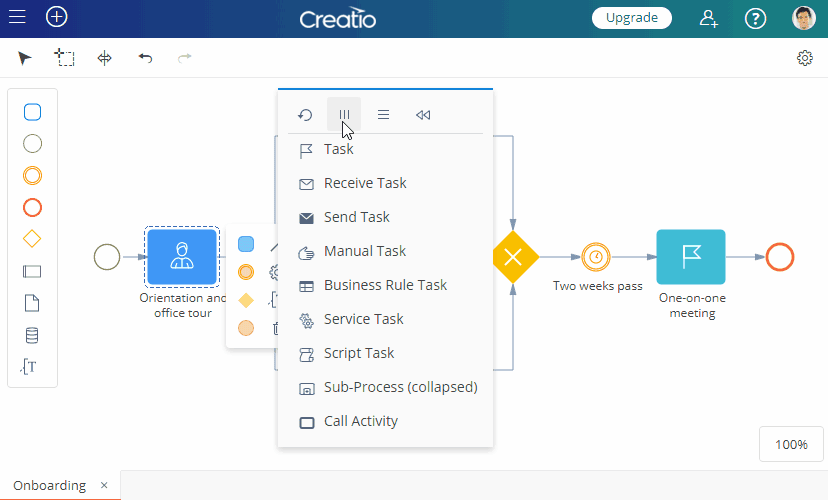Click the Creatio logo
The height and width of the screenshot is (500, 828).
pos(338,18)
